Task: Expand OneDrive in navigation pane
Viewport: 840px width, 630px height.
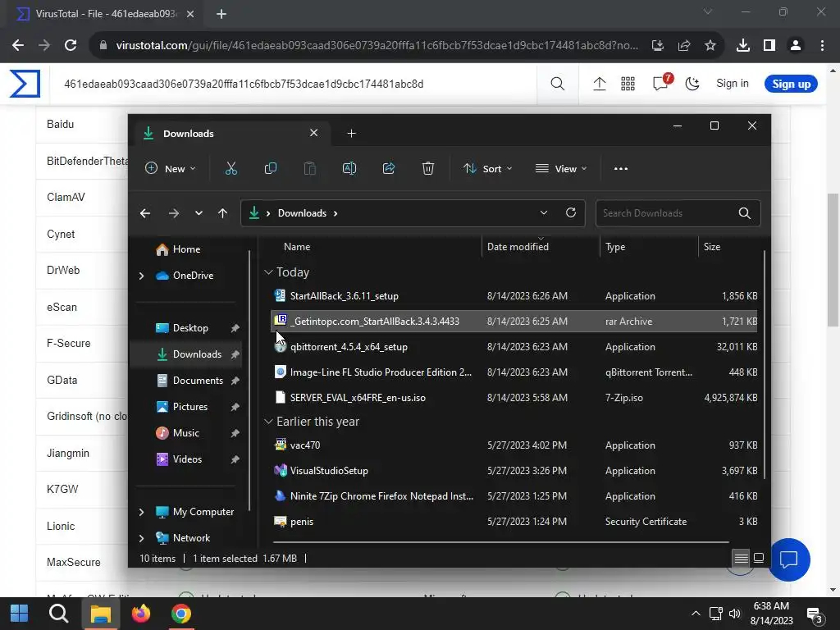Action: click(x=141, y=276)
